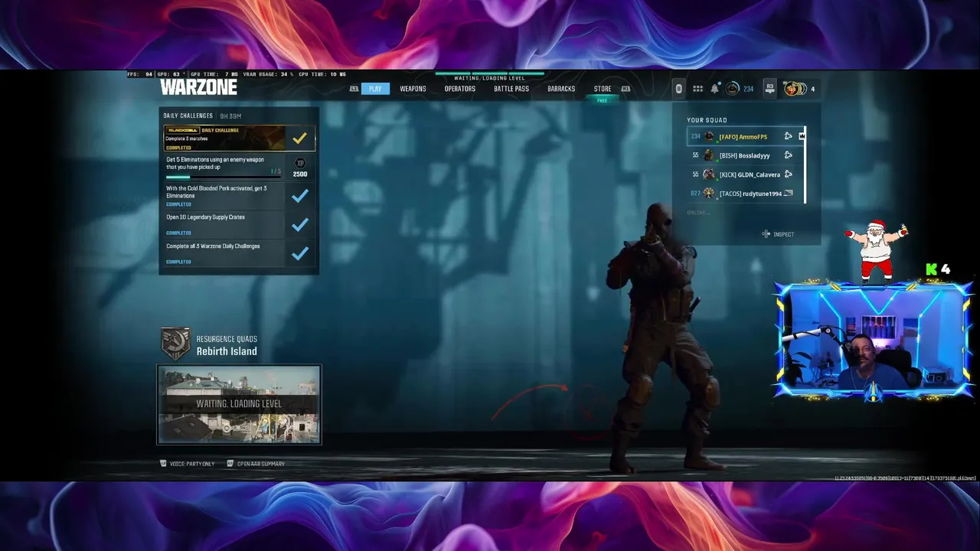Image resolution: width=980 pixels, height=551 pixels.
Task: Click the right bumper tab-switch icon
Action: 626,89
